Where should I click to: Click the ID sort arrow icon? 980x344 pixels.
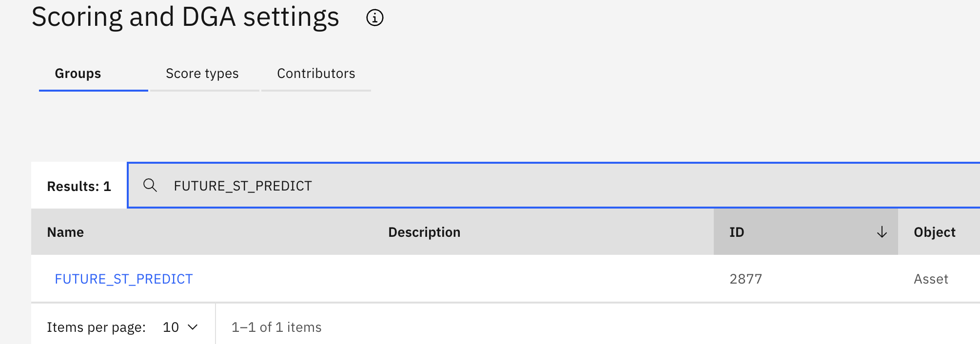(x=882, y=232)
